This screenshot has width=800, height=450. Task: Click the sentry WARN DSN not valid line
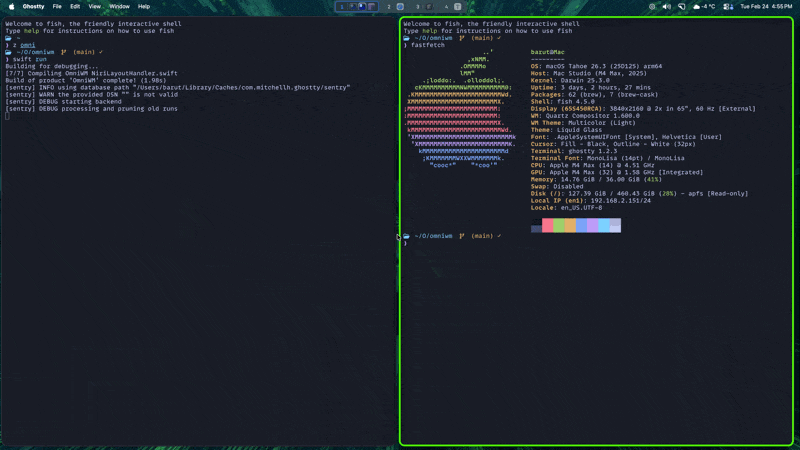91,94
